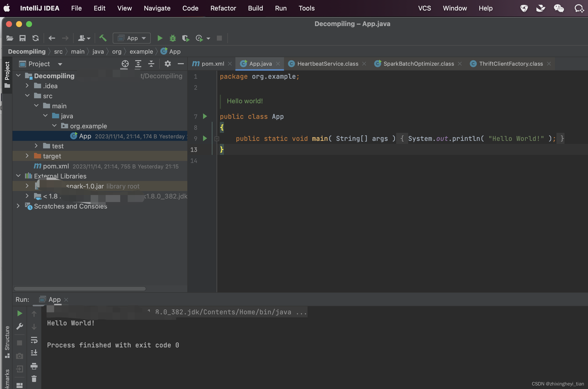
Task: Switch to ThriftClientFactory.class tab
Action: pyautogui.click(x=511, y=64)
